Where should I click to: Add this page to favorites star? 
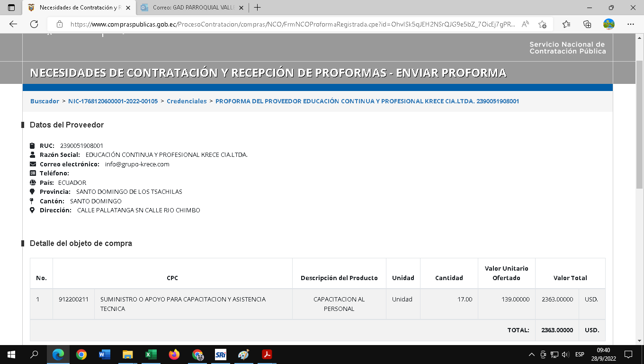point(542,24)
